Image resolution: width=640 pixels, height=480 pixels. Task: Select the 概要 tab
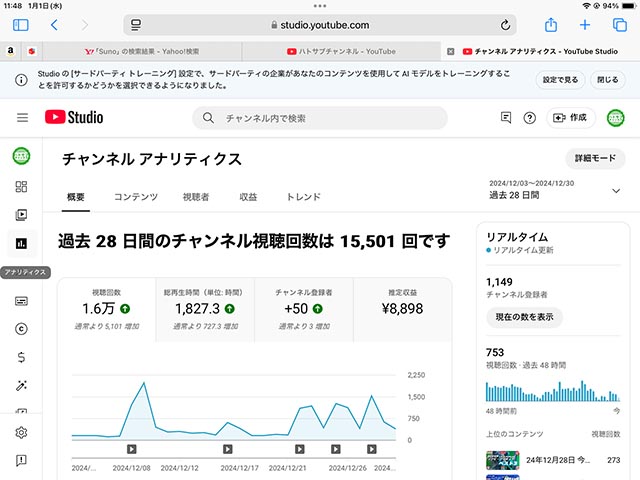76,197
